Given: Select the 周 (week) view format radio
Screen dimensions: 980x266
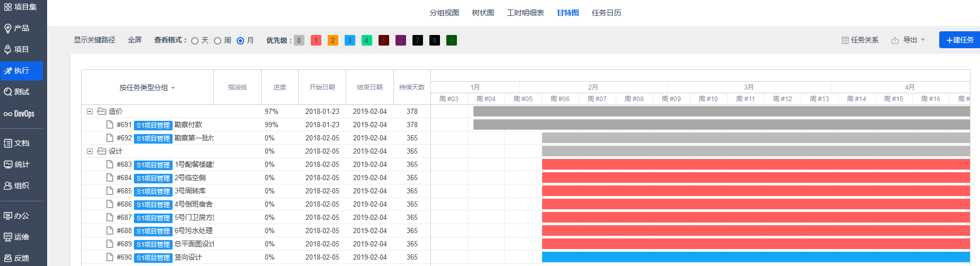Looking at the screenshot, I should pos(218,41).
